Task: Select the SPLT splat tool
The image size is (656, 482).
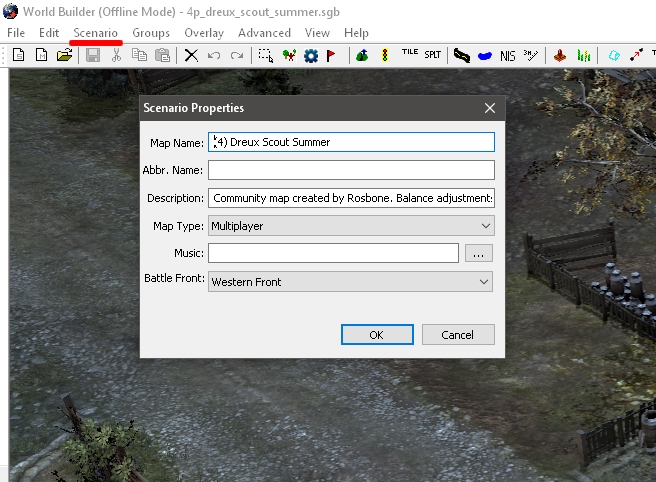Action: coord(433,55)
